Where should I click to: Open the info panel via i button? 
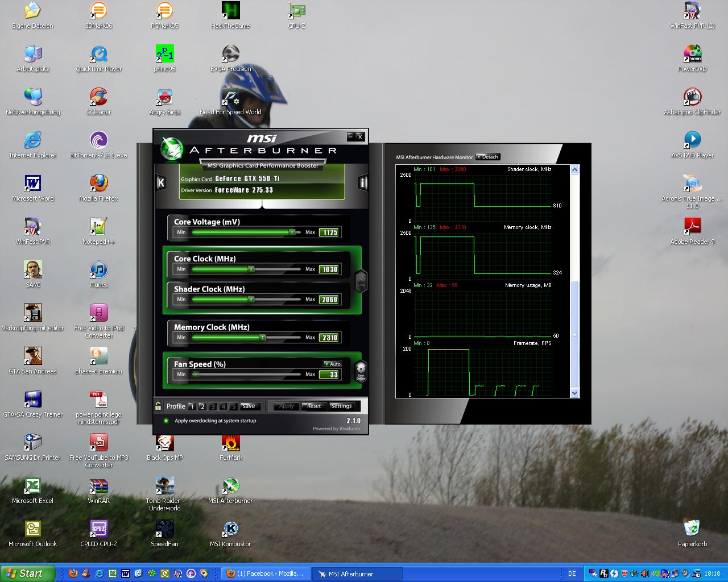click(362, 182)
